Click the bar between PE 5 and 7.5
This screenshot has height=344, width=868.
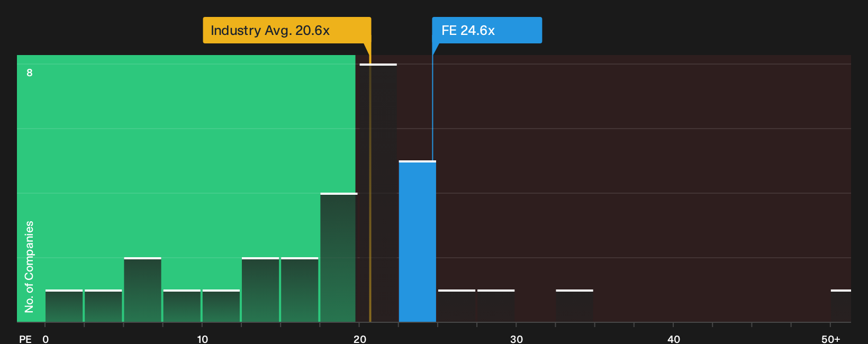click(142, 289)
